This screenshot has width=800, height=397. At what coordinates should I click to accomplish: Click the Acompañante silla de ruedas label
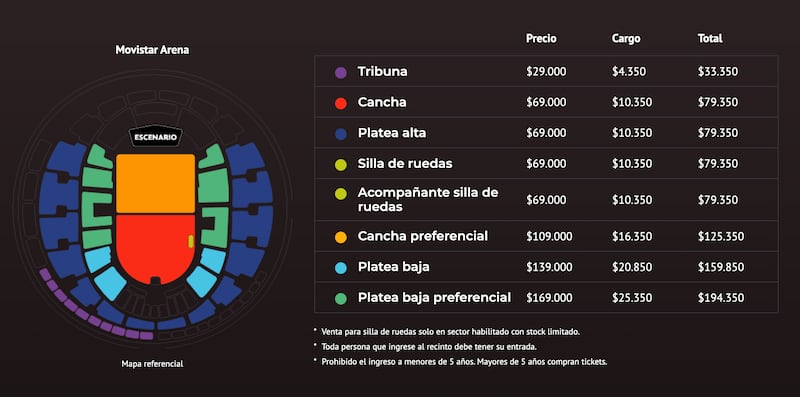coord(428,200)
